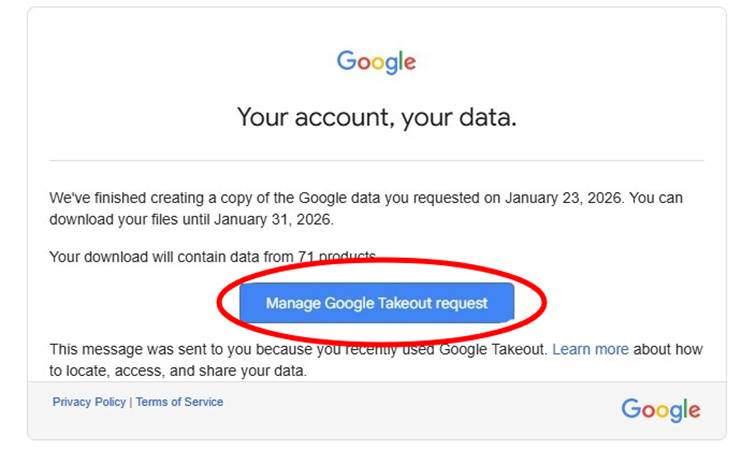Click the blue G of the top Google logo

346,61
